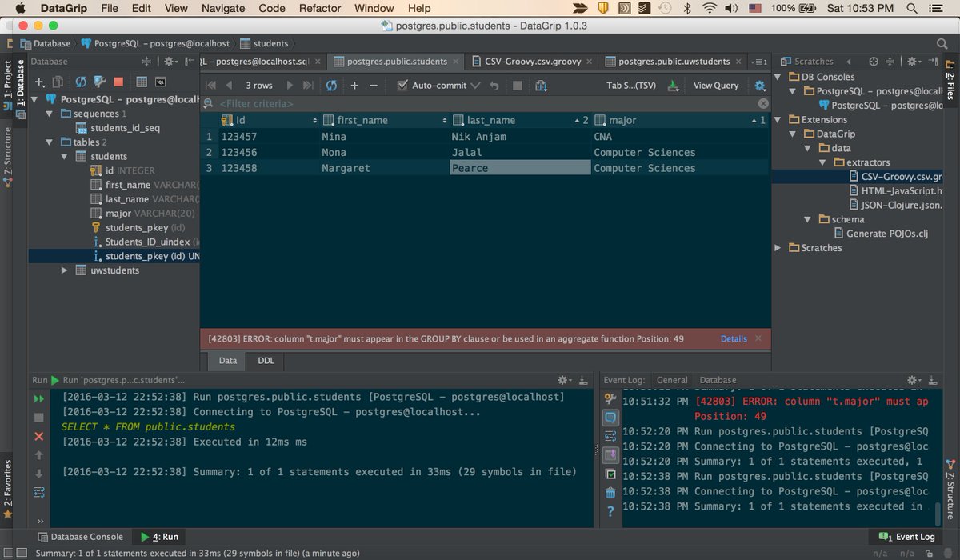
Task: Rerun query with green double-arrow icon
Action: [x=38, y=398]
